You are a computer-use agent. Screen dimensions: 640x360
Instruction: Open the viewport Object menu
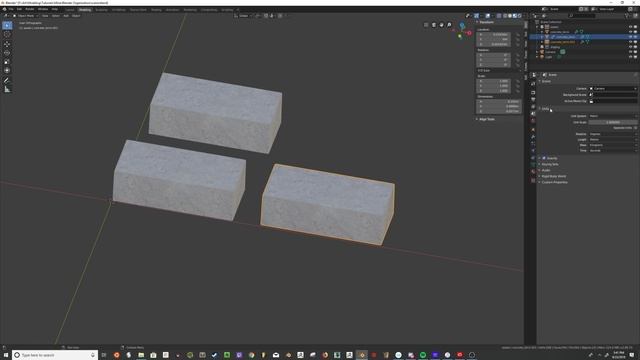76,16
